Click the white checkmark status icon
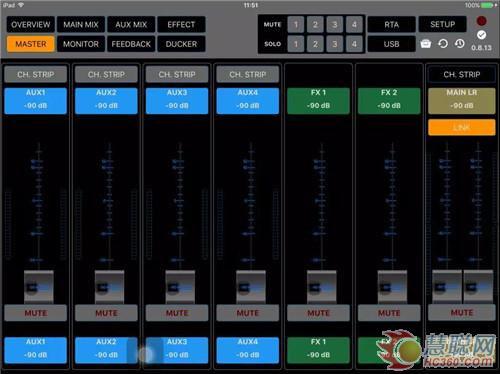Image resolution: width=500 pixels, height=374 pixels. coord(481,35)
